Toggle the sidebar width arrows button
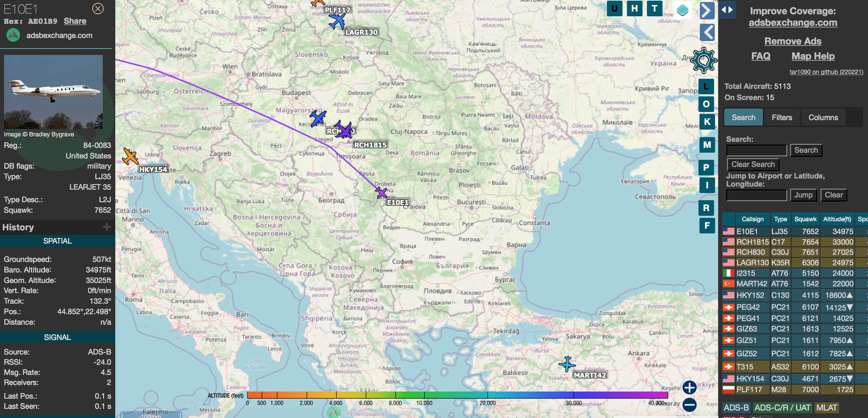 (x=727, y=9)
